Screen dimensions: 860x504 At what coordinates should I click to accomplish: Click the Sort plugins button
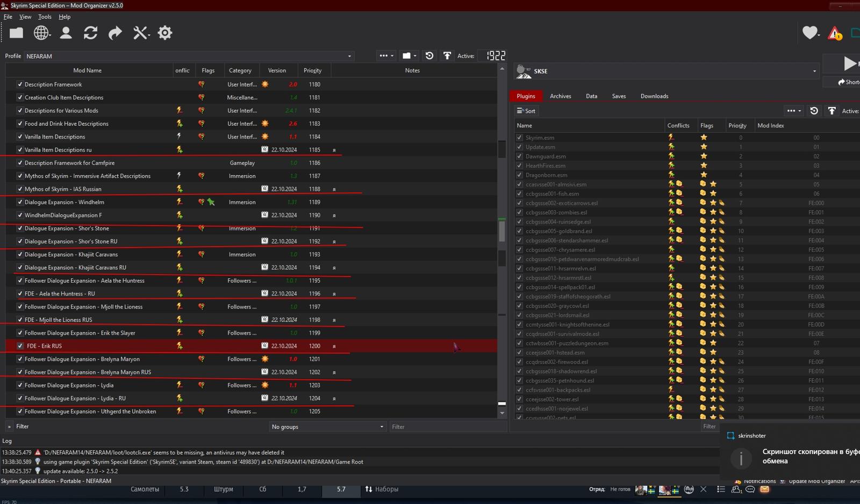pos(526,111)
